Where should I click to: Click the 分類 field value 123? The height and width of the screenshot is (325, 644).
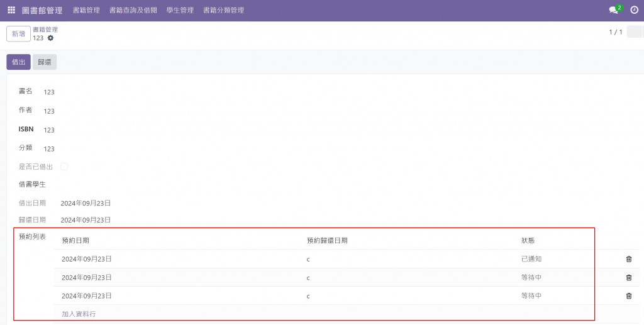(x=49, y=148)
